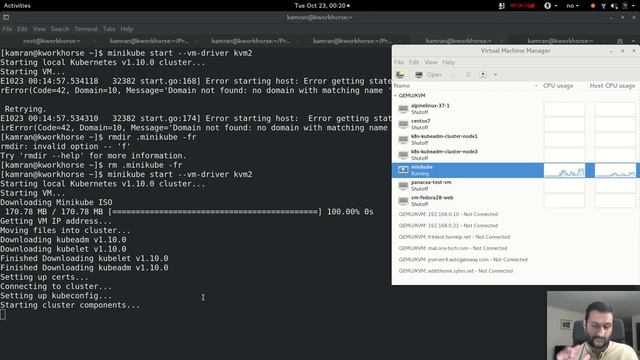Open the terminal's Search menu
Screen dimensions: 640x360
coord(60,29)
